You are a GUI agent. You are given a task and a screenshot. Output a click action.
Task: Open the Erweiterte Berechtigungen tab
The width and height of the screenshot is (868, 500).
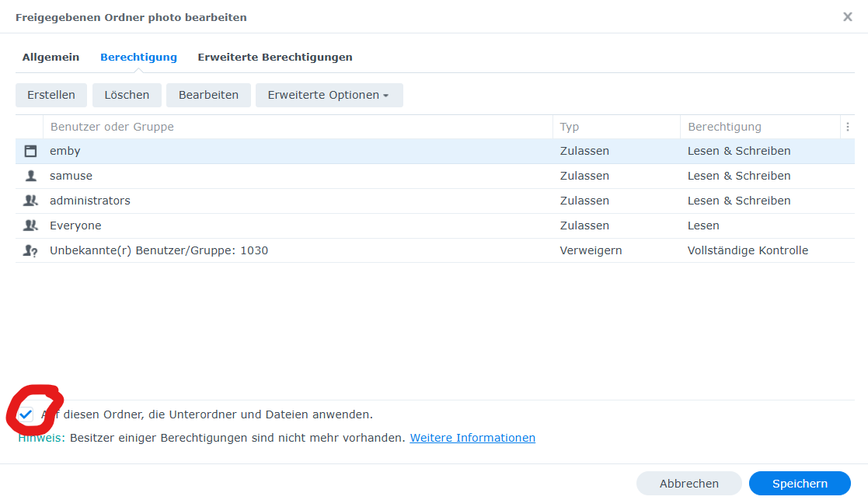click(x=275, y=57)
